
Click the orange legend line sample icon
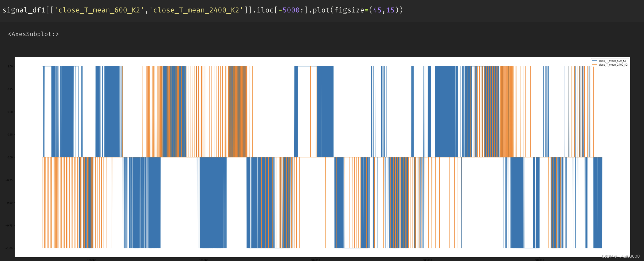point(594,65)
